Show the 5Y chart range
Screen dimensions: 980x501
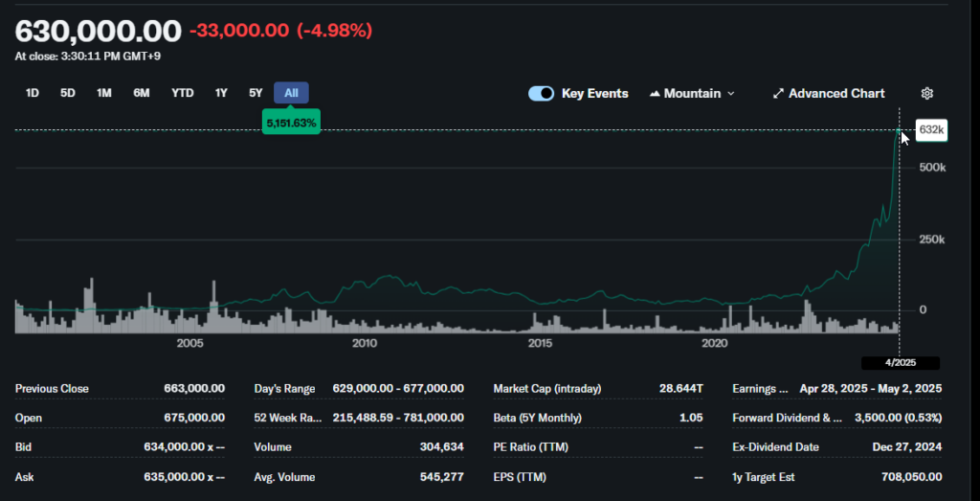point(256,93)
